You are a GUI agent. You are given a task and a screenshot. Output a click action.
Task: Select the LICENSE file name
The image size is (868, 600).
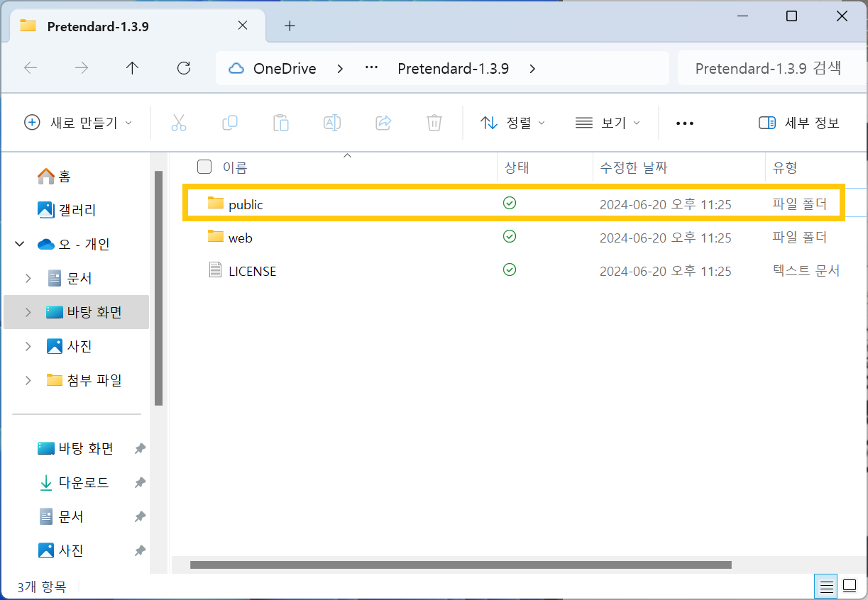[x=252, y=272]
